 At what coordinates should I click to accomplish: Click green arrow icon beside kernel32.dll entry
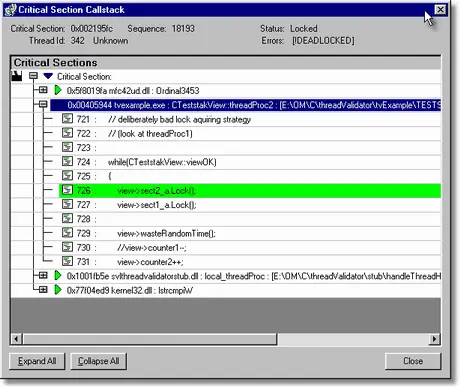click(x=58, y=290)
